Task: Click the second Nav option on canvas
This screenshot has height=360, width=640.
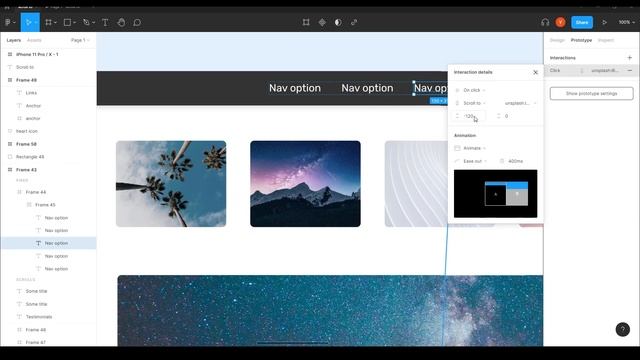Action: pos(367,88)
